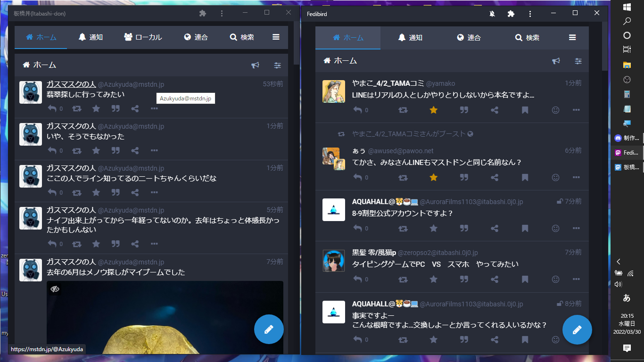
Task: Open the 53秒前 timestamp link
Action: tap(273, 84)
